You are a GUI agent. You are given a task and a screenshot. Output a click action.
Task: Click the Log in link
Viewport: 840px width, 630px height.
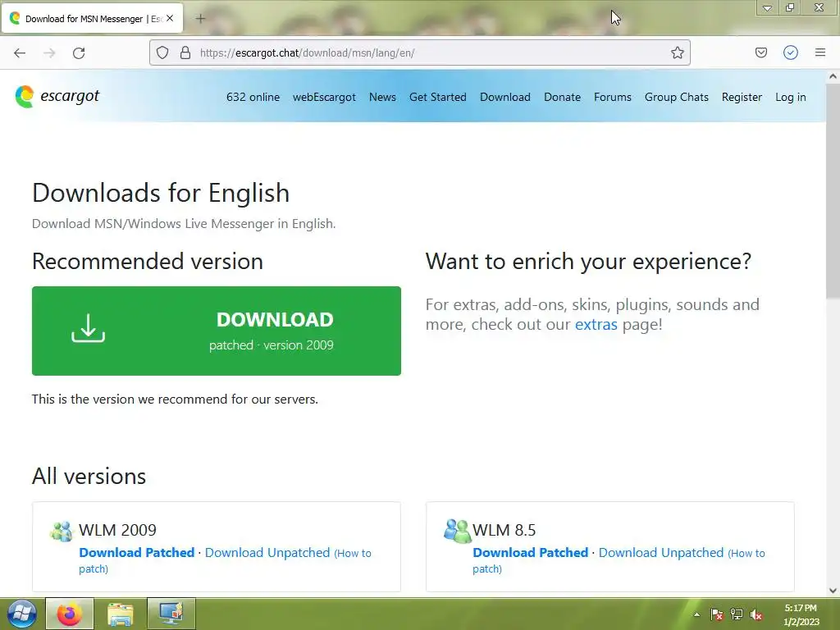pyautogui.click(x=790, y=97)
